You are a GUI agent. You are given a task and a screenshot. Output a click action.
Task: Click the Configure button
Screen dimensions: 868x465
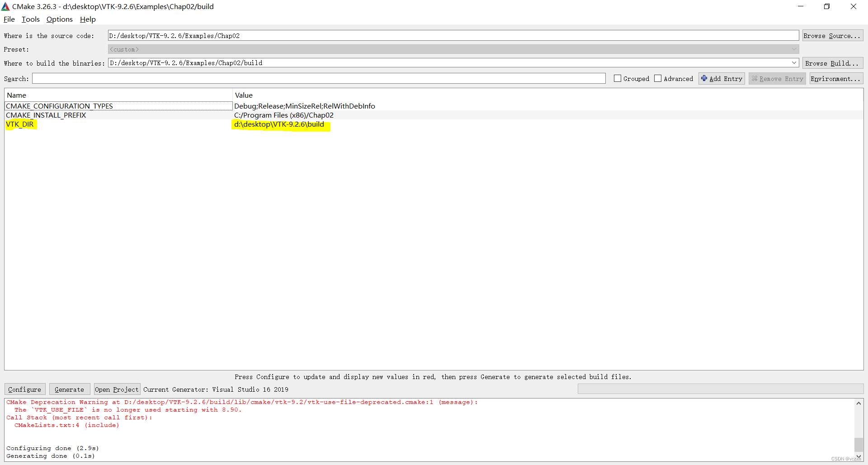coord(25,389)
